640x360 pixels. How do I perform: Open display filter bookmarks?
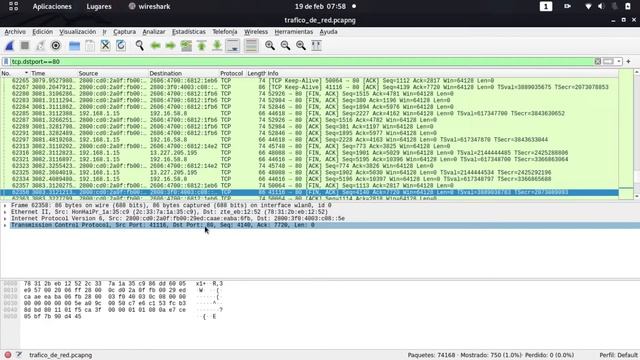[6, 62]
